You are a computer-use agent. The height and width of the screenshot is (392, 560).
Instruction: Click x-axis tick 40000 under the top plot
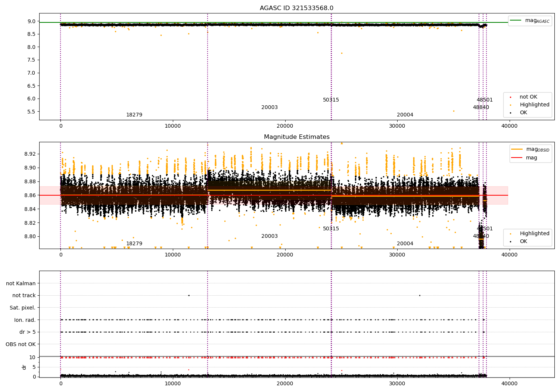coord(509,126)
